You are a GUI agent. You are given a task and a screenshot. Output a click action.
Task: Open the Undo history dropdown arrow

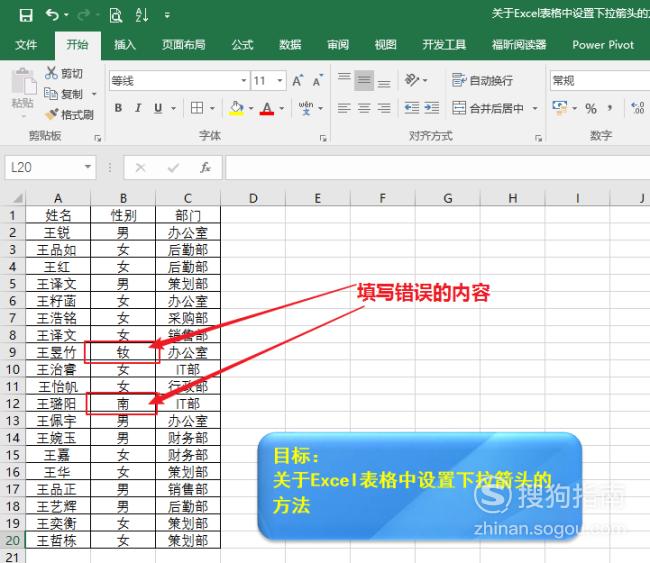67,16
